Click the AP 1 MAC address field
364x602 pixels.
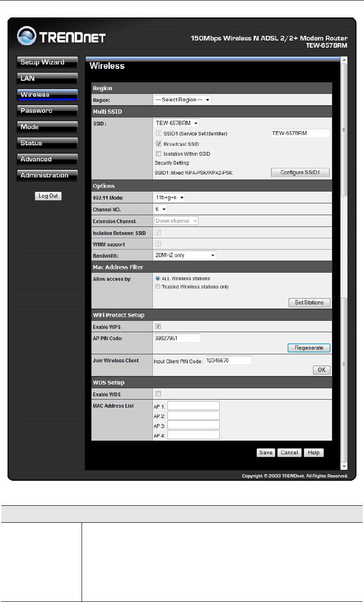pos(193,406)
